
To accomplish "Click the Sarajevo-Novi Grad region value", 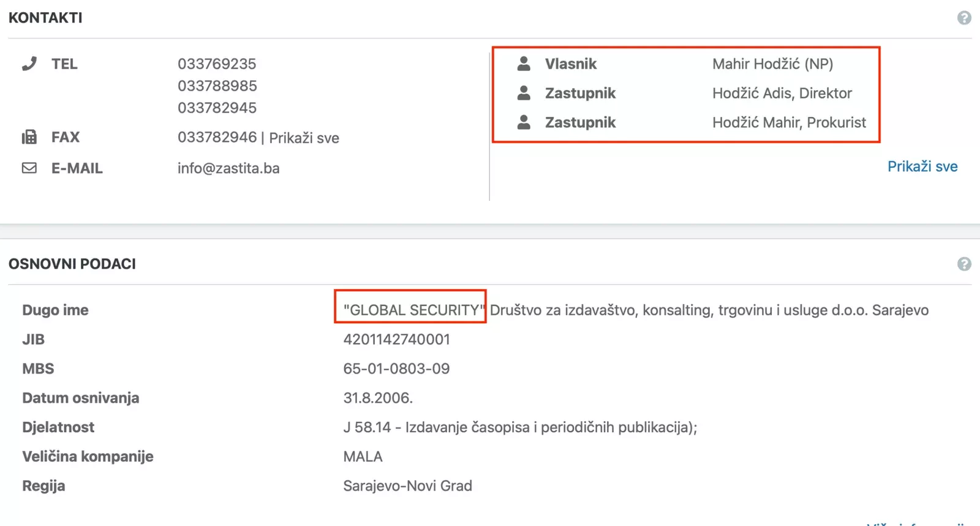I will click(407, 486).
